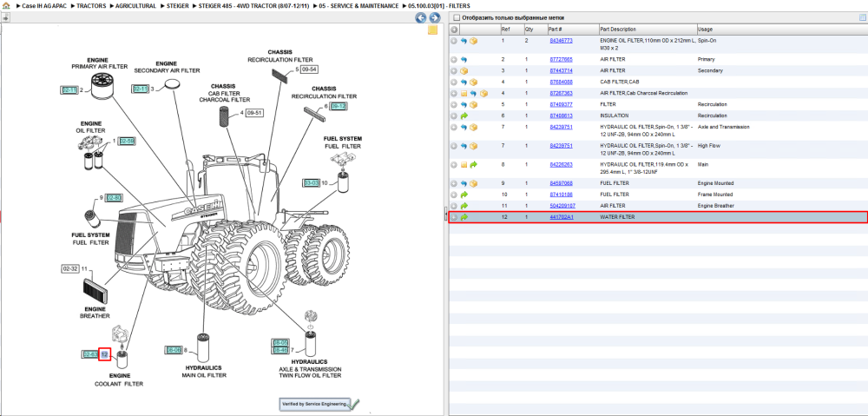Viewport: 868px width, 416px height.
Task: Sort by the Part # column header
Action: tap(572, 30)
